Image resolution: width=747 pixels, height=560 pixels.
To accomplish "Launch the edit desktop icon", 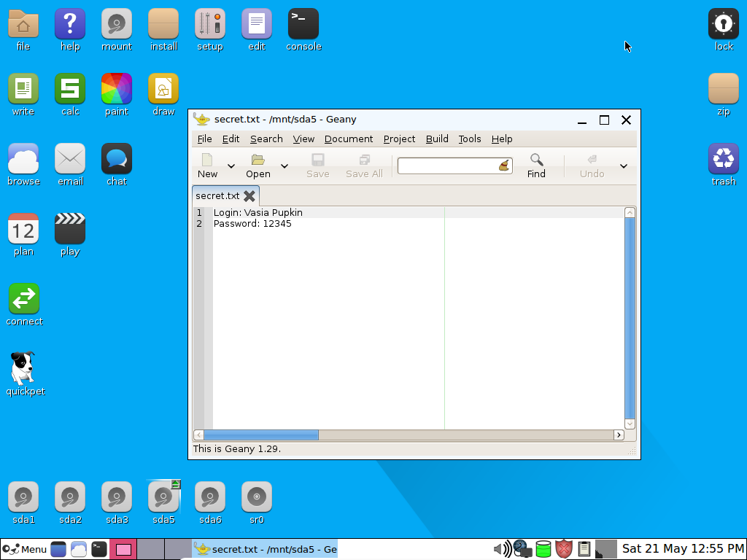I will coord(257,24).
